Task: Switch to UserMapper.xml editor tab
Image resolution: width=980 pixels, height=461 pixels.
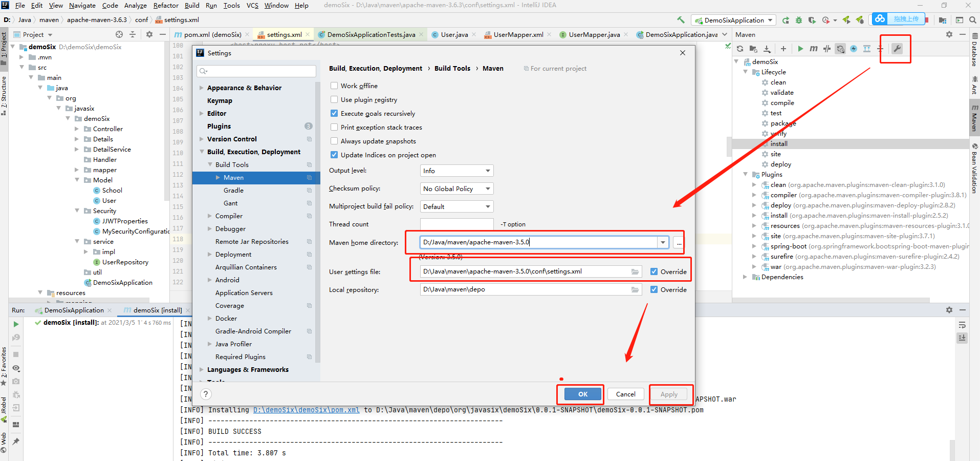Action: (x=518, y=34)
